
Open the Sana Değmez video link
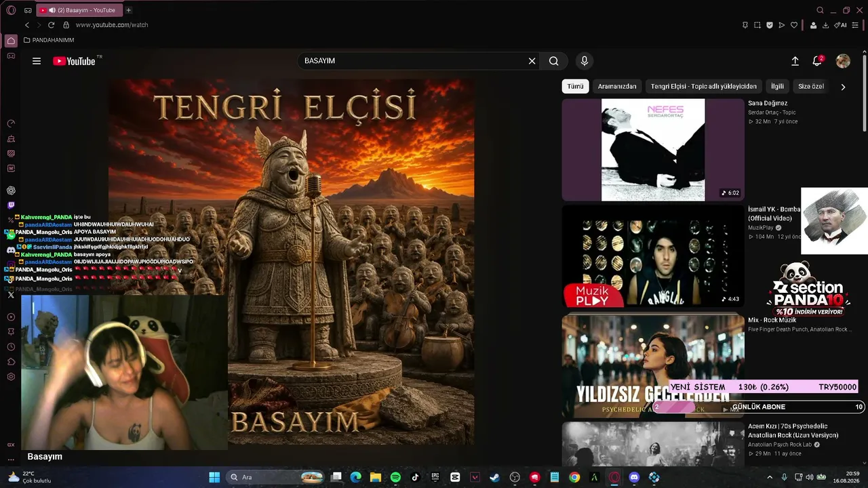(768, 103)
